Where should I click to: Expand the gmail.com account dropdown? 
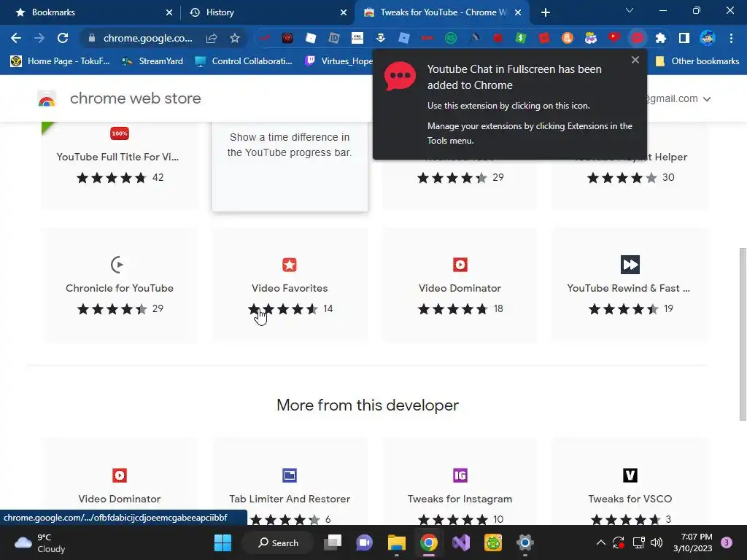tap(707, 99)
